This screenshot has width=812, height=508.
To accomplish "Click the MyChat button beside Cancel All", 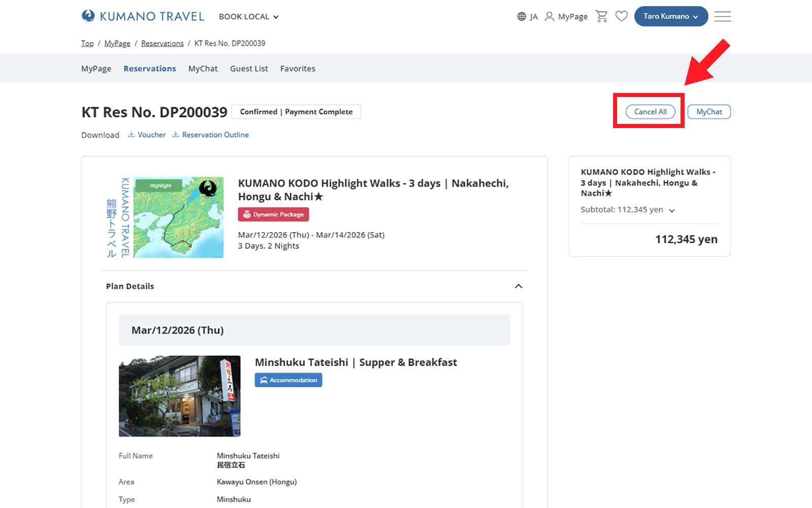I will coord(708,112).
